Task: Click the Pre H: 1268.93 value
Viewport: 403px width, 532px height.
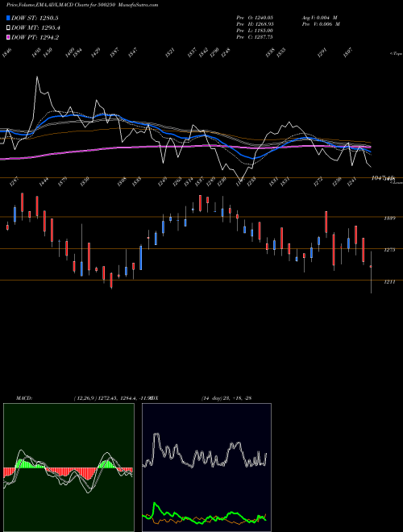Action: [x=255, y=24]
